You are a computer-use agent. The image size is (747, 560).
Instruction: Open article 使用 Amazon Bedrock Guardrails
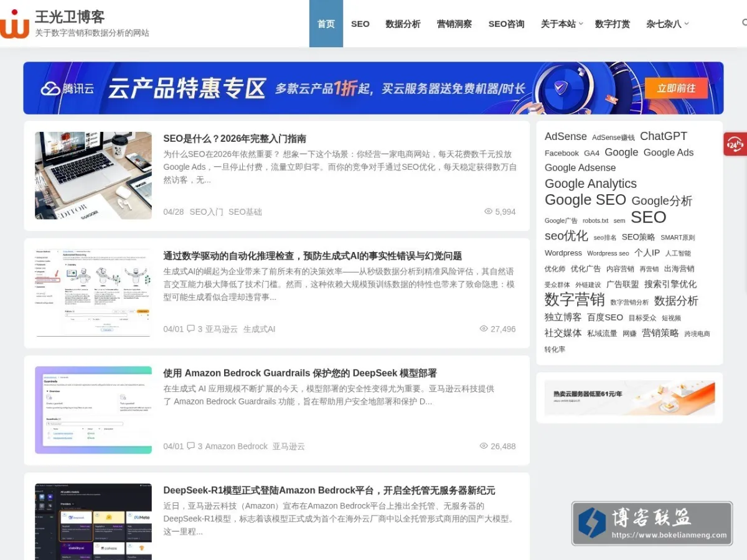pos(300,373)
